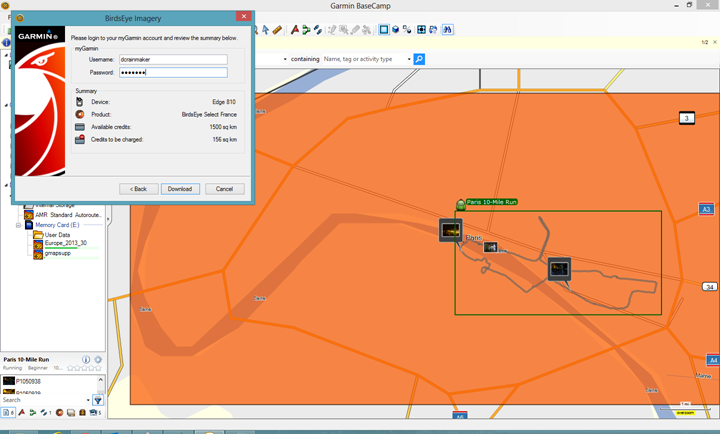This screenshot has height=434, width=720.
Task: Switch to 2D map view icon
Action: 384,30
